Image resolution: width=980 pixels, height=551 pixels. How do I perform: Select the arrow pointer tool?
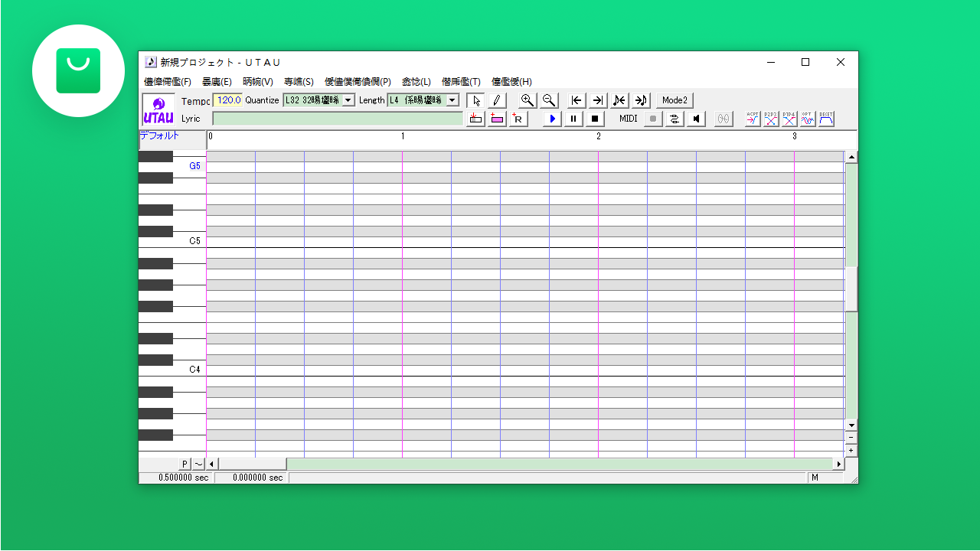[475, 100]
